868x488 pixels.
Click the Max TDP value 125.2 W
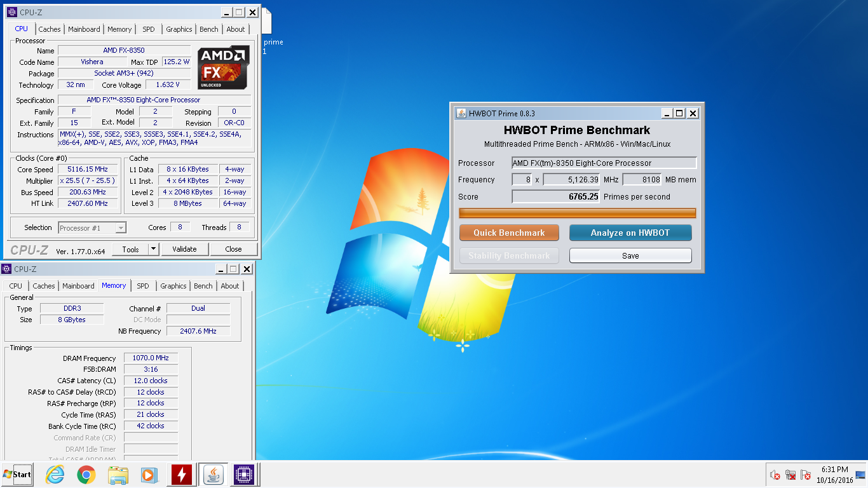click(176, 62)
